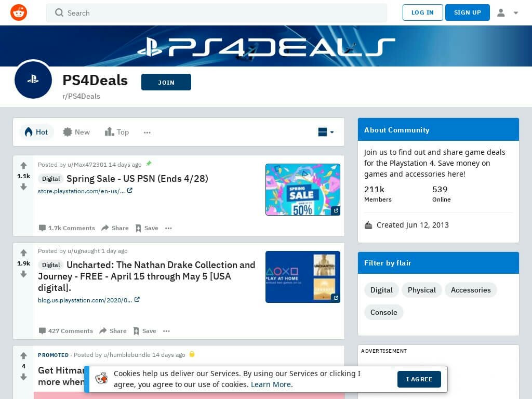Expand the user account dropdown arrow
This screenshot has height=399, width=532.
pos(516,13)
